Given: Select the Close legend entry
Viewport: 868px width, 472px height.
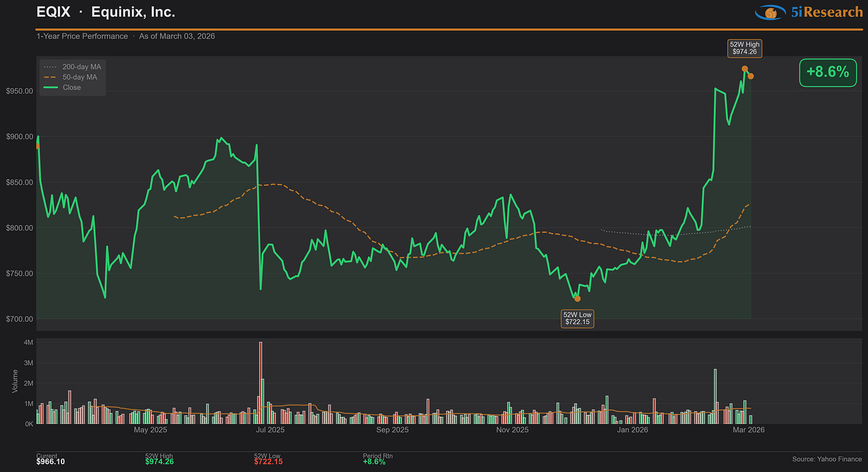Looking at the screenshot, I should 61,88.
